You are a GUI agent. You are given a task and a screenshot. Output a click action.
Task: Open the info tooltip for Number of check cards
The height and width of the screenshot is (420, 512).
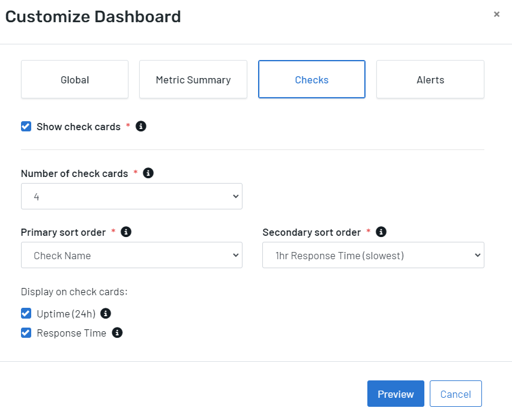pyautogui.click(x=148, y=172)
